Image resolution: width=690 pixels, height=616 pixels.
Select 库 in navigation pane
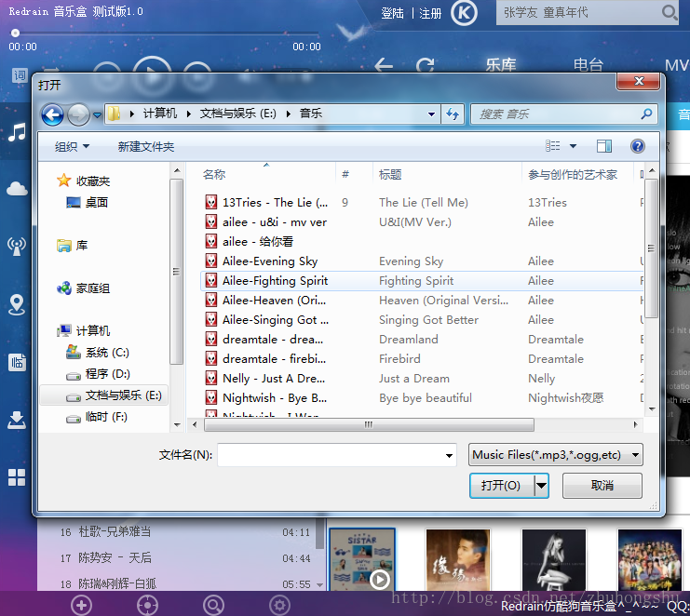[x=73, y=246]
